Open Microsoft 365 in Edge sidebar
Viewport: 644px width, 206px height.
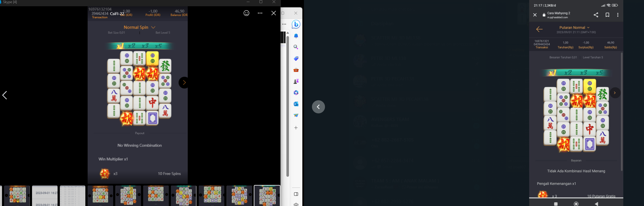(296, 93)
